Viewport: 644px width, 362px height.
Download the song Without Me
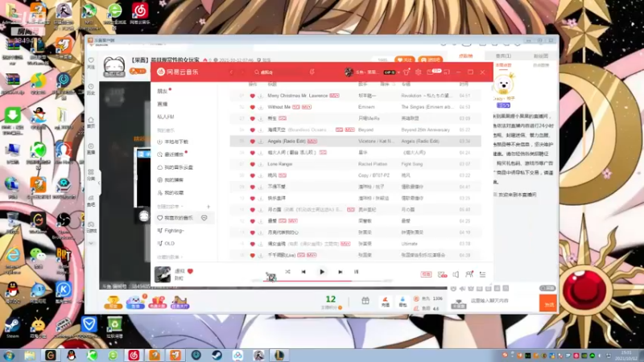click(x=260, y=107)
